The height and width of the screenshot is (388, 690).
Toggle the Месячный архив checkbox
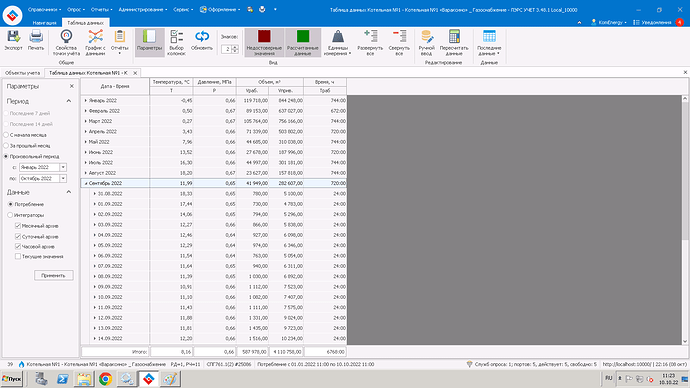click(x=18, y=226)
